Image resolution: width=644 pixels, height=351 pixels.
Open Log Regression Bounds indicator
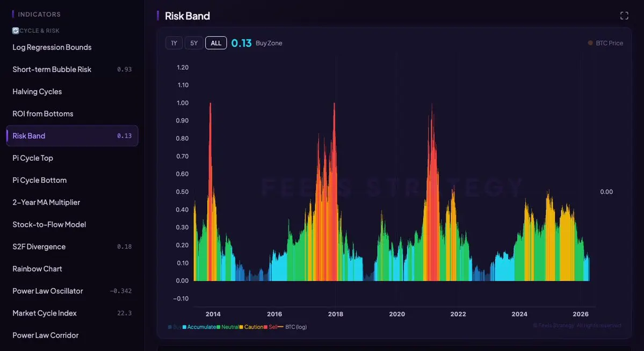[72, 47]
